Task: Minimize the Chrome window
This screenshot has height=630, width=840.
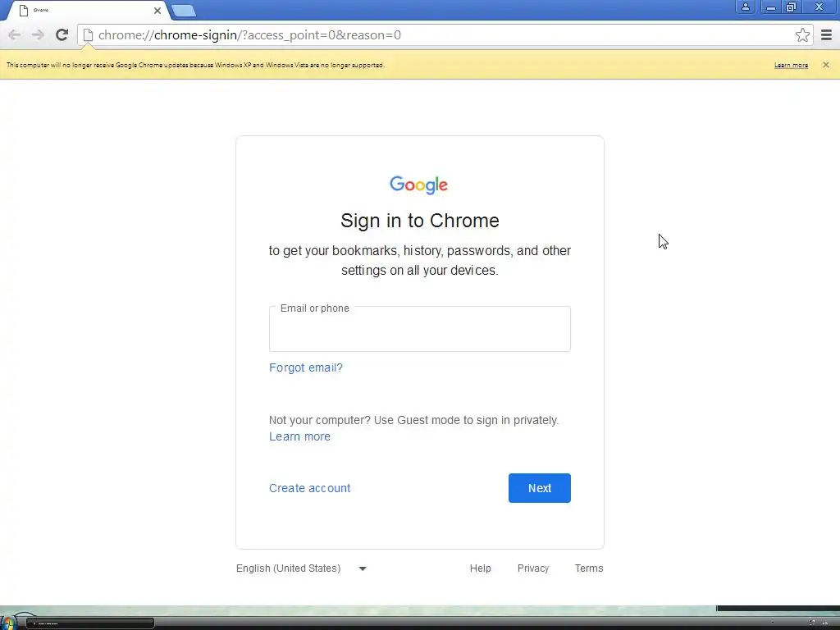Action: [771, 7]
